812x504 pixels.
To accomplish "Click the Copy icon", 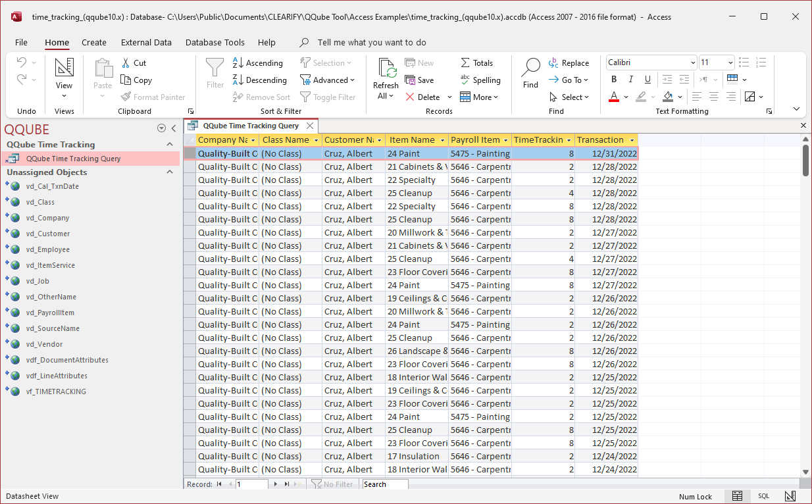I will (126, 80).
